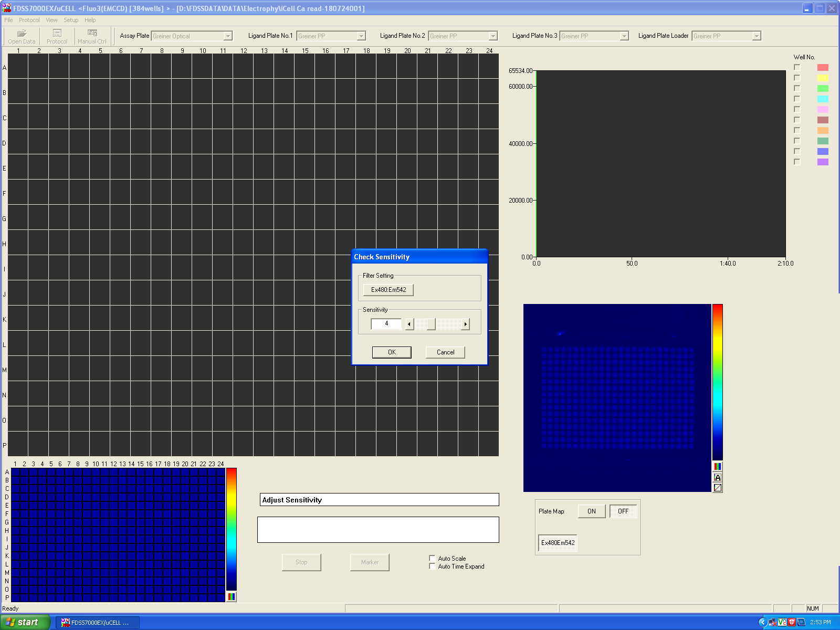Screen dimensions: 840x630
Task: Click the sensitivity value input field
Action: tap(386, 324)
